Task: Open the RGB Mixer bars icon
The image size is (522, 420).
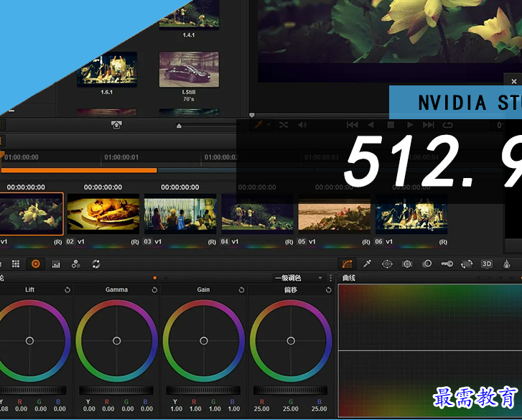Action: point(56,264)
